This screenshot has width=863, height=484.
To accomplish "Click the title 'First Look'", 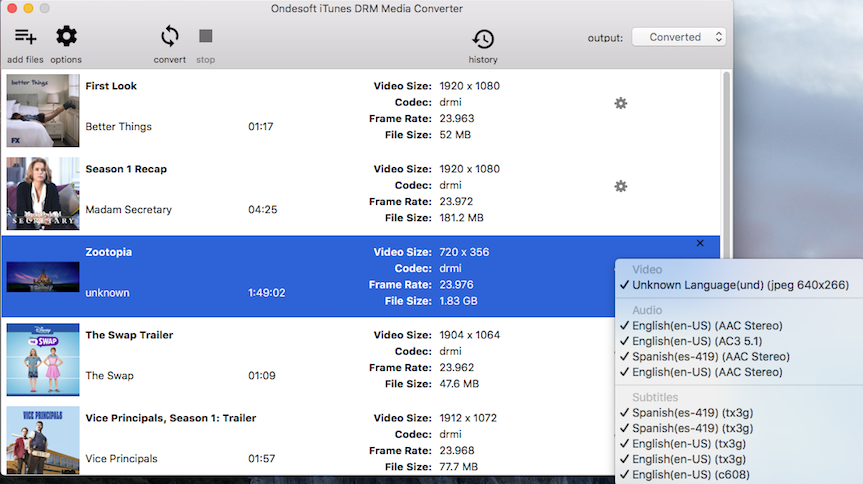I will (x=111, y=86).
